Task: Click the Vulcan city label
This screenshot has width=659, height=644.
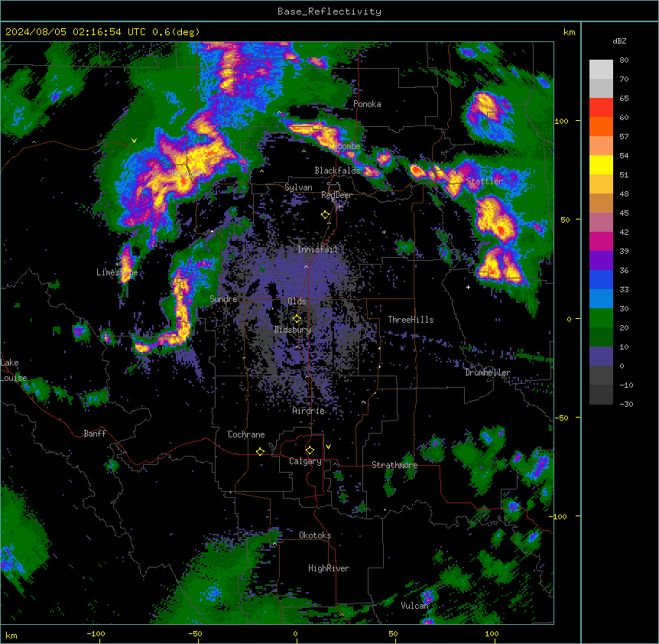Action: pos(414,606)
